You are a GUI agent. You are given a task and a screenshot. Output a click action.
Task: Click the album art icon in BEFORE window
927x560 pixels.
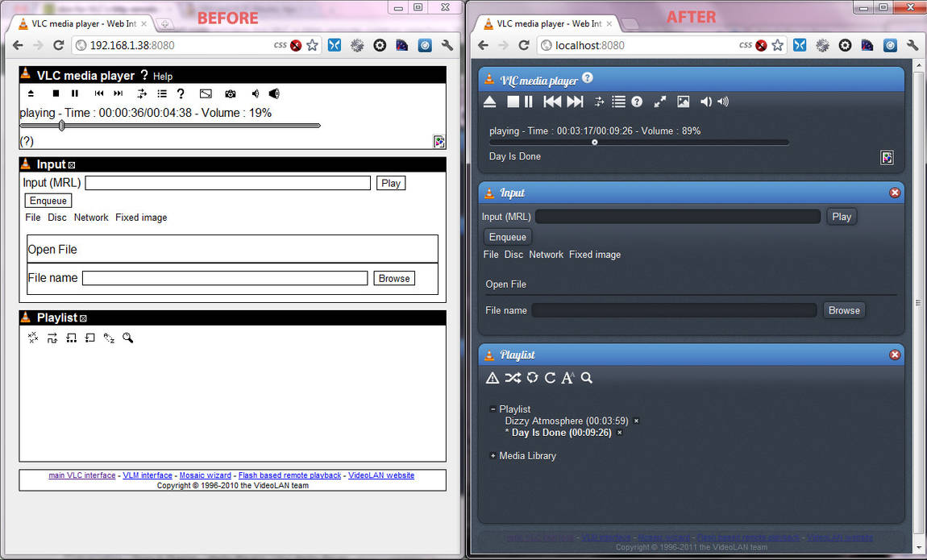[439, 141]
